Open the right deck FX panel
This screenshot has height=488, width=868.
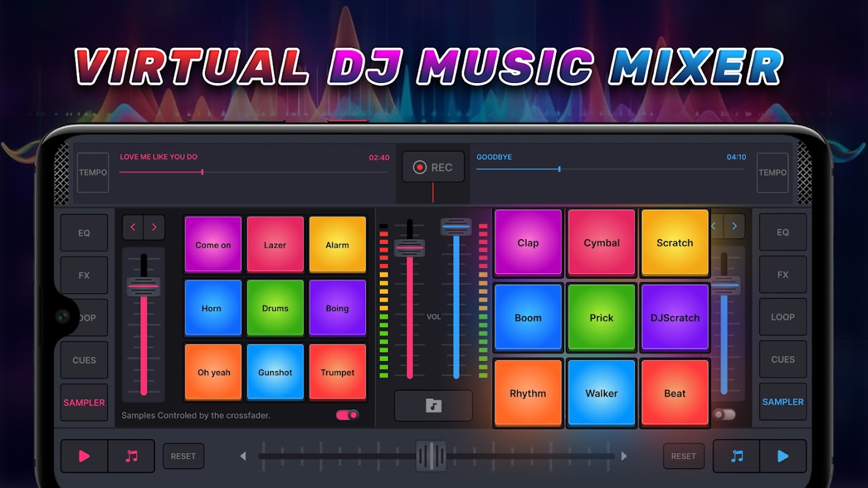click(x=783, y=274)
